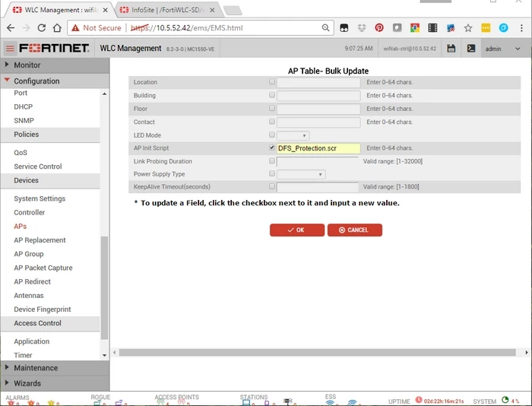This screenshot has height=406, width=532.
Task: Open the APs menu item
Action: [x=21, y=226]
